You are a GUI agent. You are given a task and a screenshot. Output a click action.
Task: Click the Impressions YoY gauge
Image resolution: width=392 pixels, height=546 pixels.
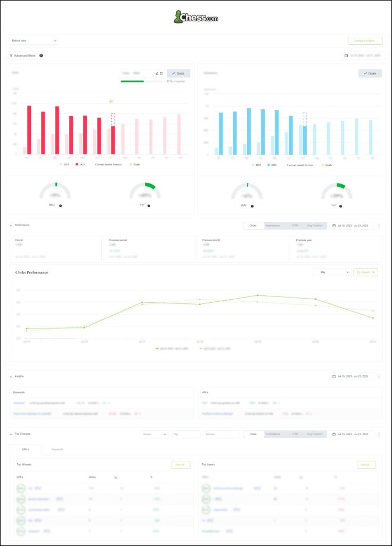point(337,191)
